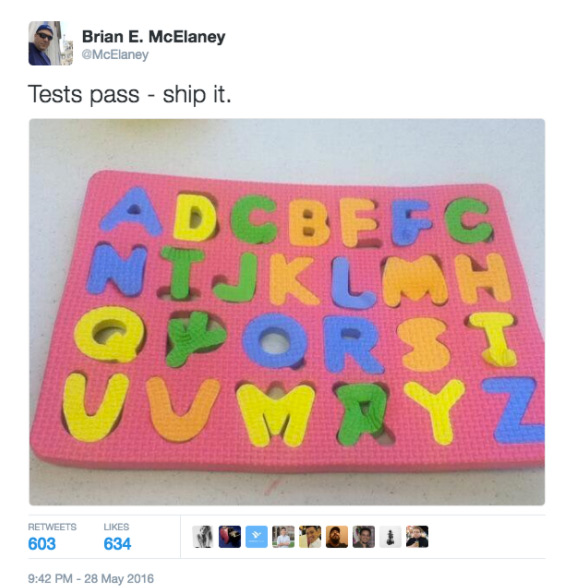This screenshot has width=572, height=588.
Task: Select the avatar of man with arms crossed
Action: tap(283, 537)
